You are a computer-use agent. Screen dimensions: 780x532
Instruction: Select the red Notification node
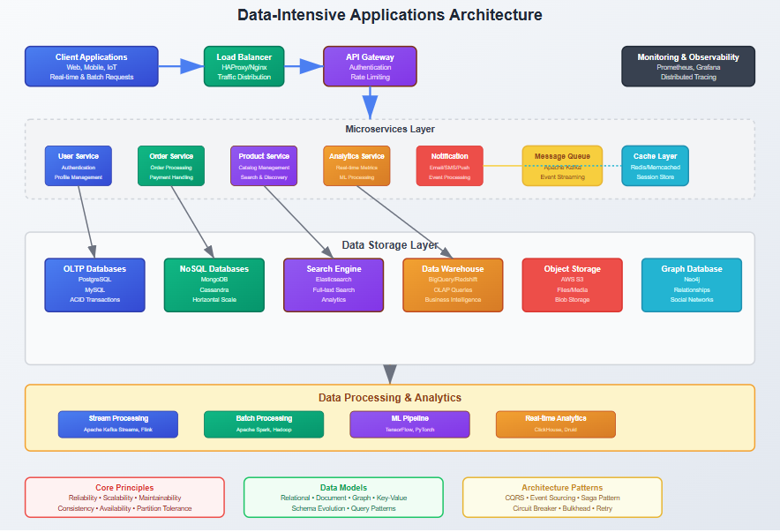[449, 166]
